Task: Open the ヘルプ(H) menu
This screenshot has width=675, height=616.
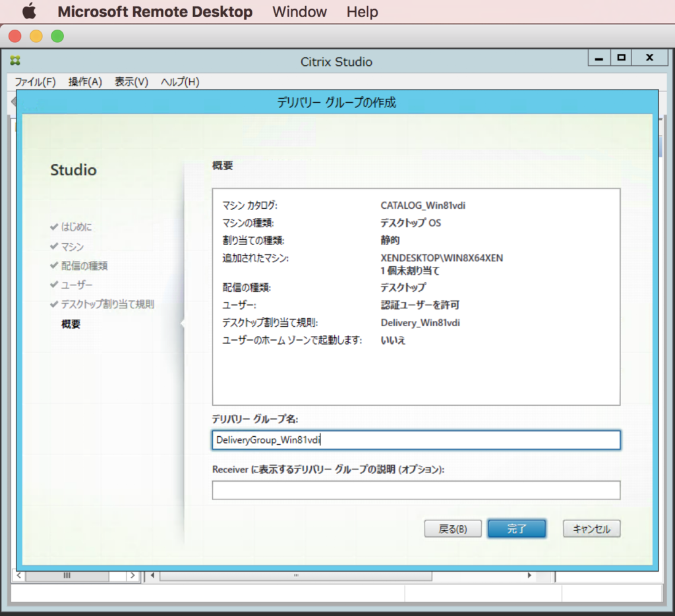Action: pyautogui.click(x=180, y=82)
